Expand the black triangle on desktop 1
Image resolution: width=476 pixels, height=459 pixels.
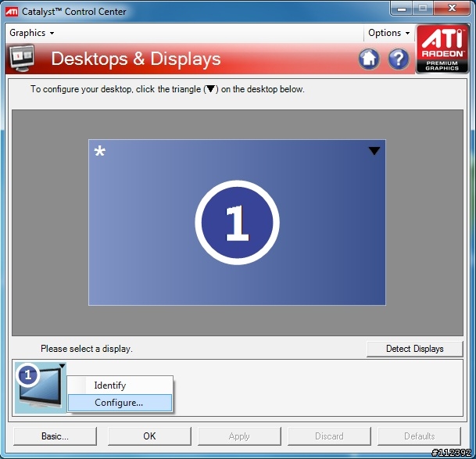pos(374,151)
